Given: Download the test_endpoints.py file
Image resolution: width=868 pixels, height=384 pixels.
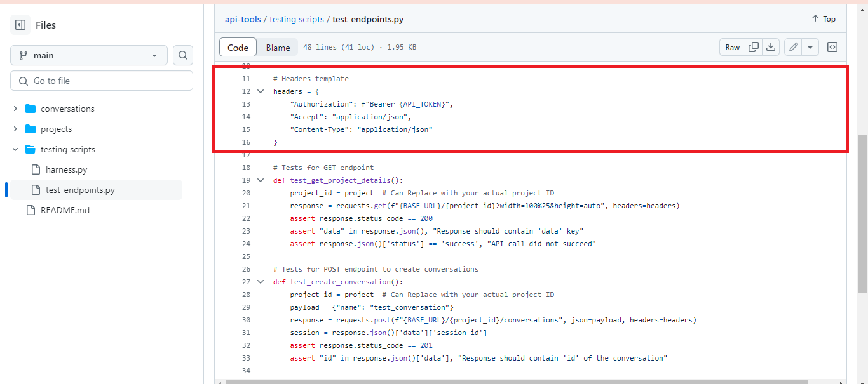Looking at the screenshot, I should 771,47.
